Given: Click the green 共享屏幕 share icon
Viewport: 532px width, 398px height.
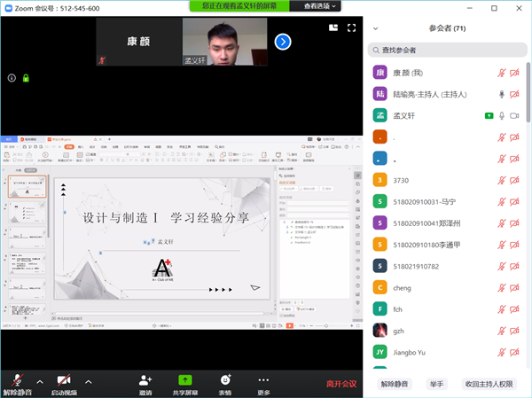Looking at the screenshot, I should tap(185, 383).
